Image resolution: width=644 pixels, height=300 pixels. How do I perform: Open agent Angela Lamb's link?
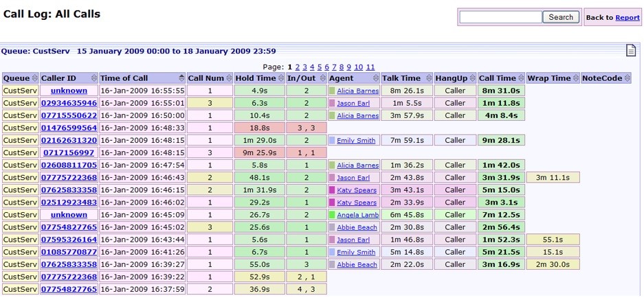click(357, 215)
